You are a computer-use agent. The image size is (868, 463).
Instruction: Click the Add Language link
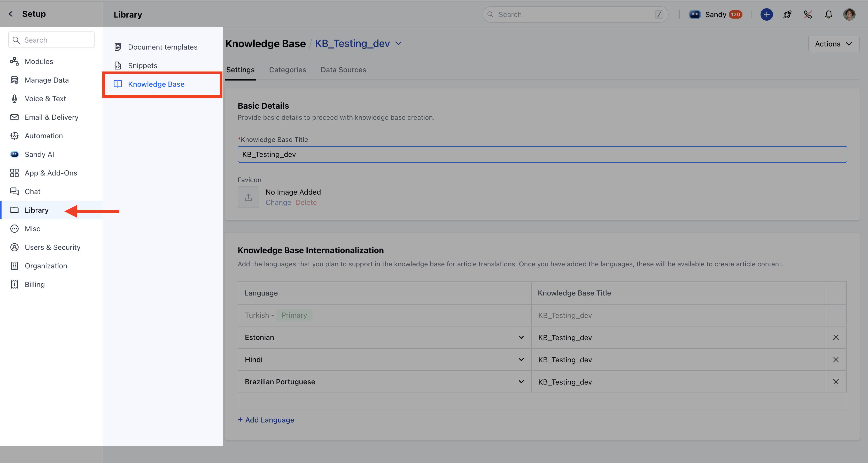(x=266, y=420)
